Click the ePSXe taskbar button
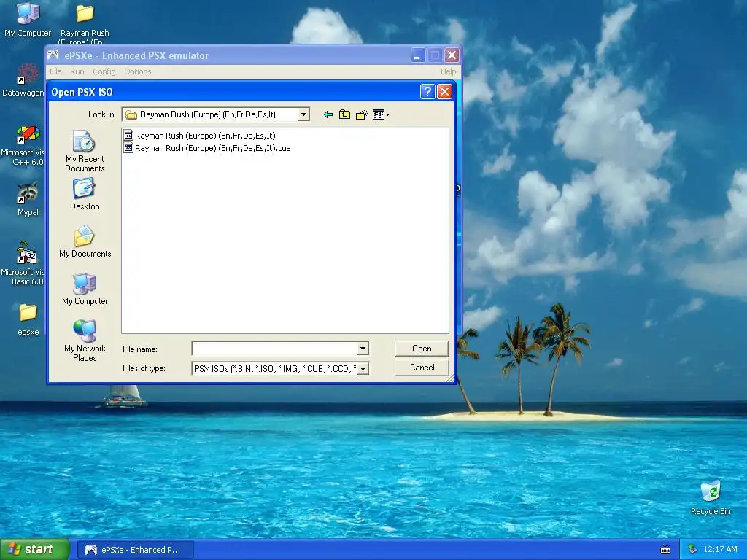Image resolution: width=747 pixels, height=560 pixels. [x=135, y=550]
